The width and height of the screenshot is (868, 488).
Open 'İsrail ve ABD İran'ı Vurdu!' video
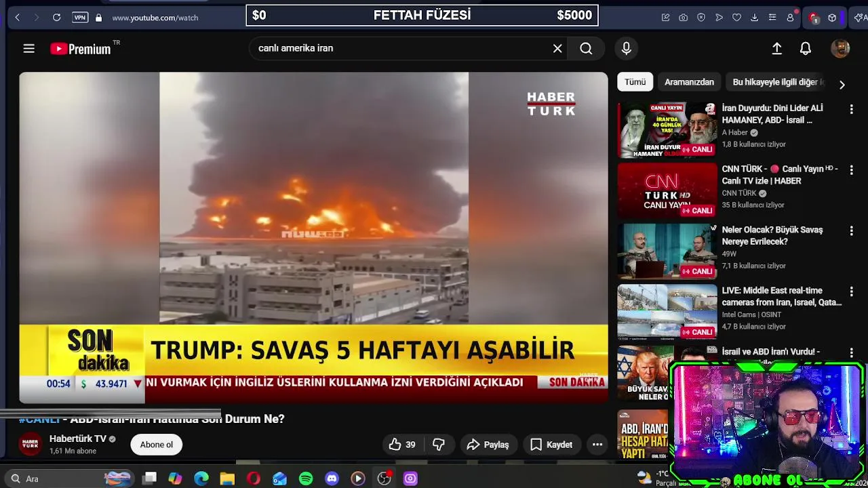(x=771, y=352)
